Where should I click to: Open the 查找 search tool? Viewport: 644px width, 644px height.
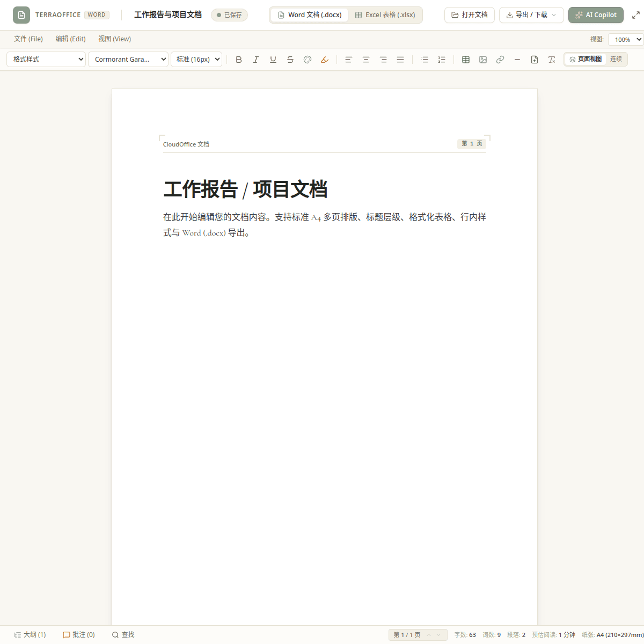point(123,635)
